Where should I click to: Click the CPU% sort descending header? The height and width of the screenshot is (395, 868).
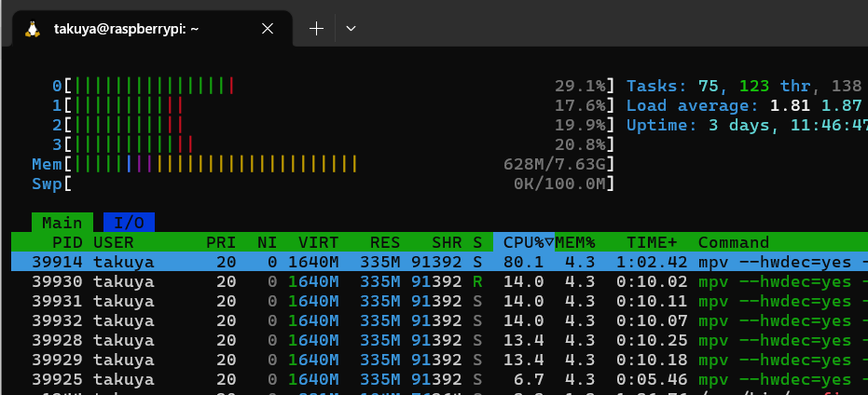pyautogui.click(x=524, y=242)
